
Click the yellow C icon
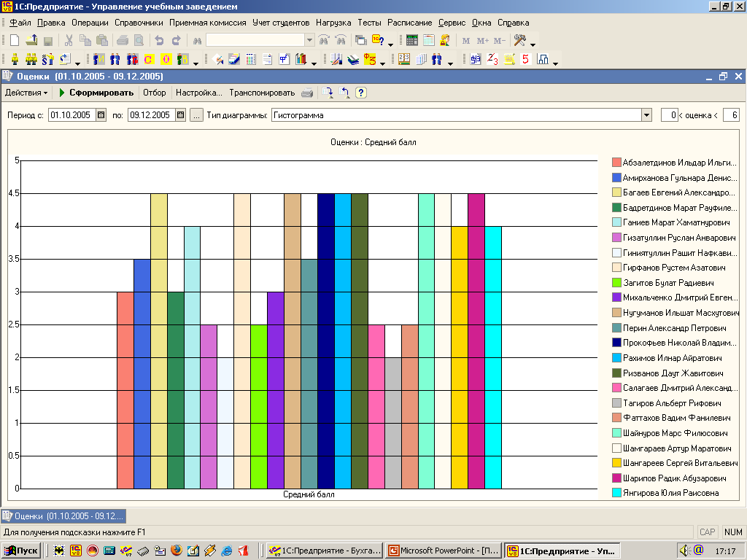coord(148,60)
